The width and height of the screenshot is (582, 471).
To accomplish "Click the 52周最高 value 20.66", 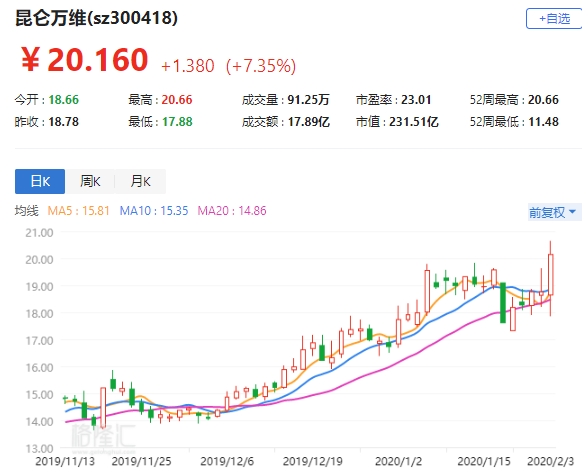I will click(x=543, y=100).
